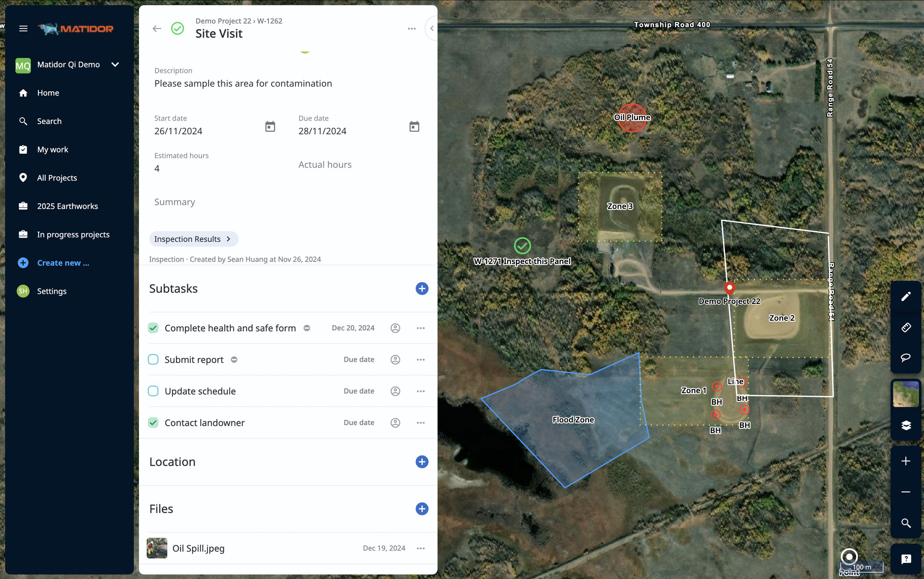Open the due date calendar picker
This screenshot has height=579, width=924.
click(414, 127)
